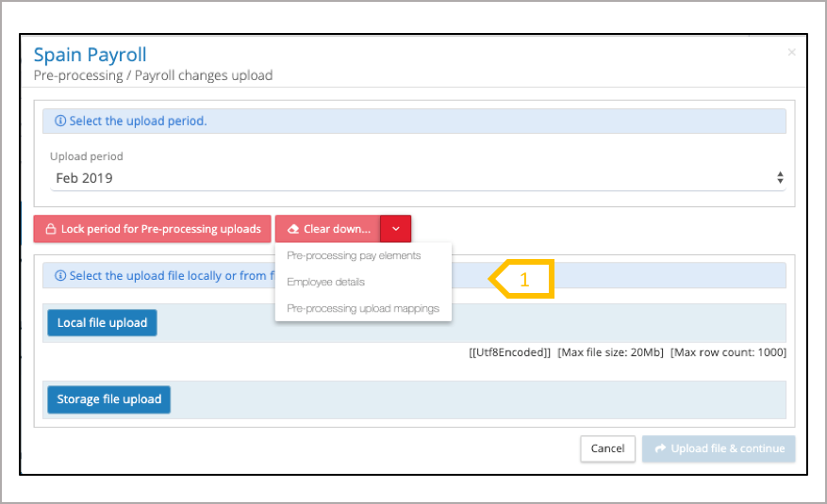The image size is (827, 504).
Task: Click the yellow callout marker numbered 1
Action: [521, 280]
